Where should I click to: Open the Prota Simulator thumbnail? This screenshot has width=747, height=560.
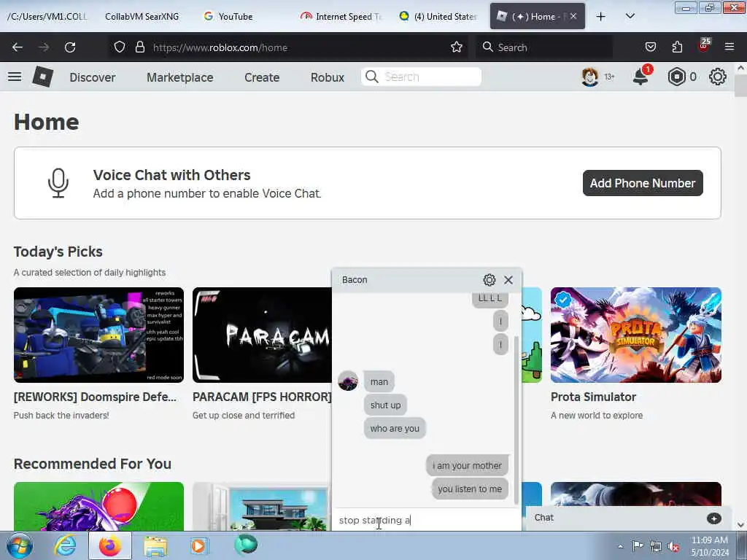coord(636,335)
